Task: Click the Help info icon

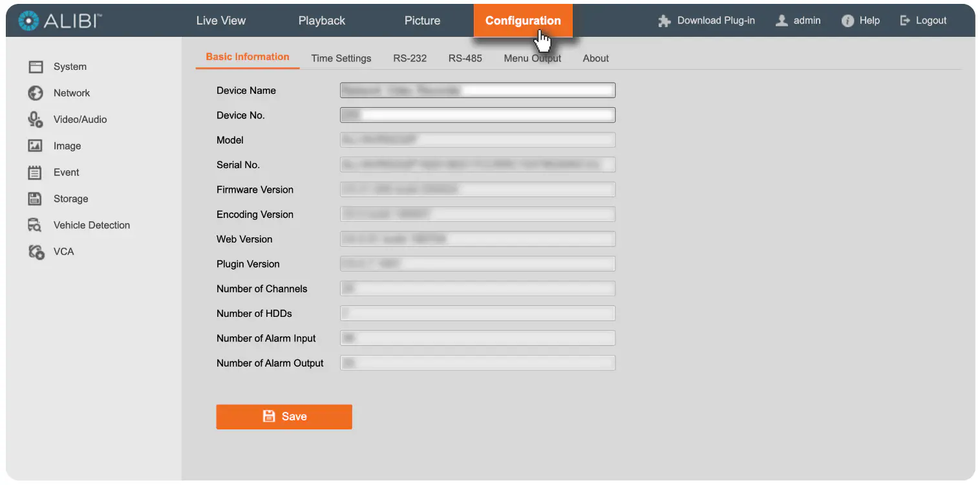Action: 848,21
